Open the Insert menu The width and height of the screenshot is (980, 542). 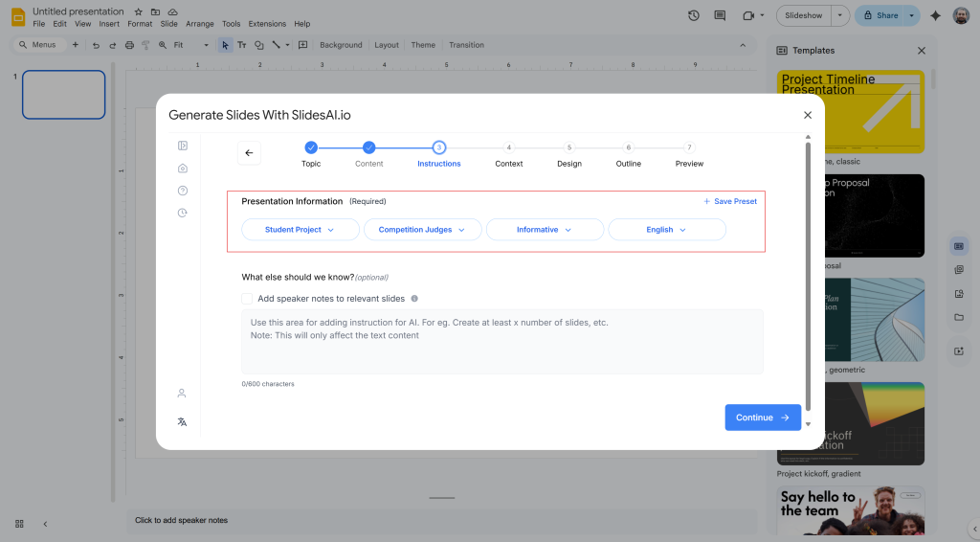click(x=109, y=24)
